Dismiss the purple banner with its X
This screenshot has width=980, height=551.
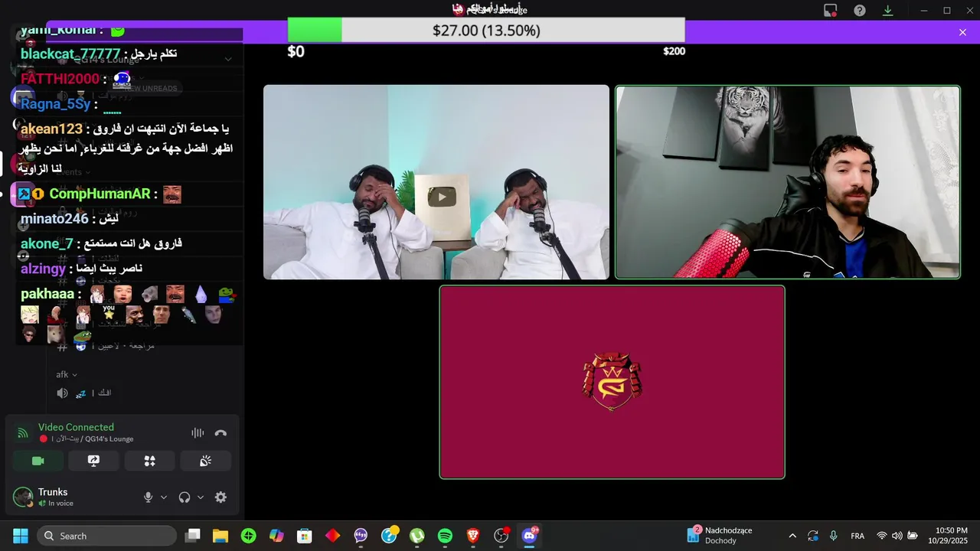coord(962,32)
